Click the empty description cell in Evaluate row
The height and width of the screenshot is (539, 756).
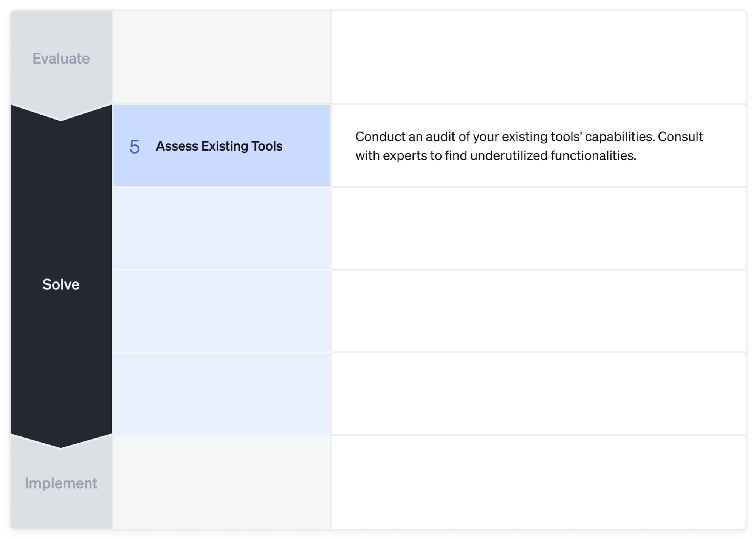[538, 57]
